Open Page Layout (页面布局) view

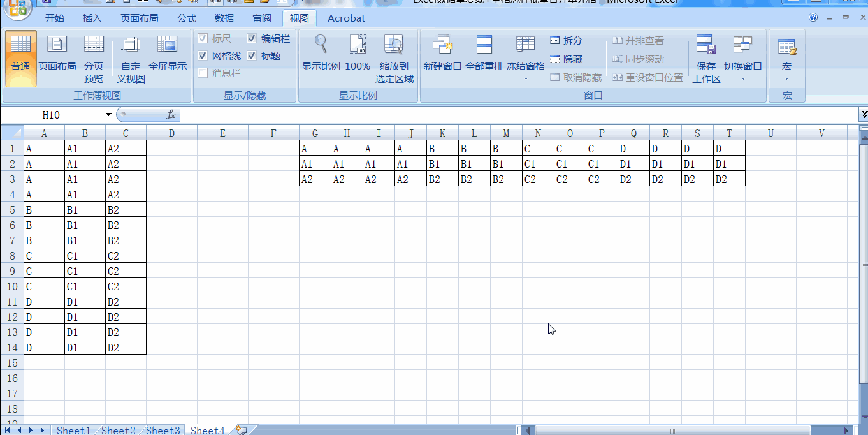pos(57,54)
